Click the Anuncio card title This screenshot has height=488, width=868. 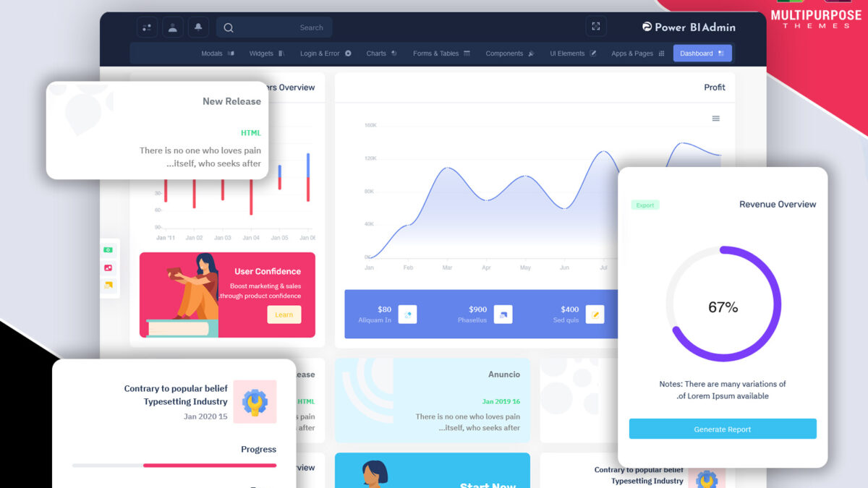(504, 374)
